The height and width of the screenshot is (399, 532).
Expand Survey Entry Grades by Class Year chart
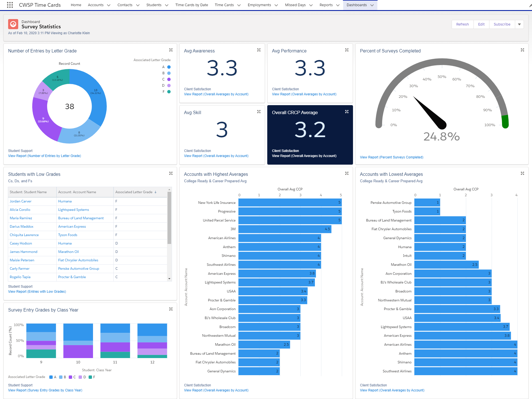pyautogui.click(x=171, y=309)
